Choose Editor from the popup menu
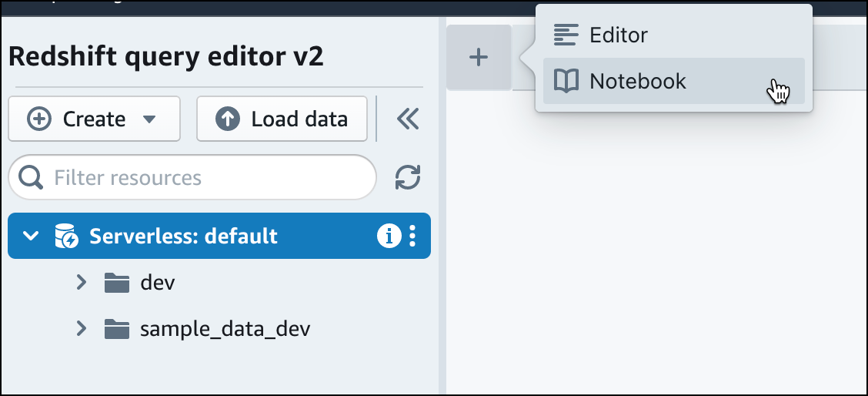The width and height of the screenshot is (868, 396). pos(618,35)
